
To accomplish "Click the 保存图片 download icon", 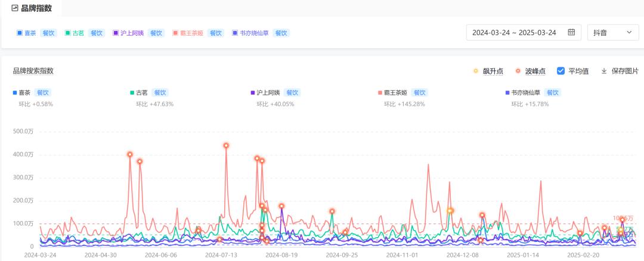I will (x=603, y=71).
